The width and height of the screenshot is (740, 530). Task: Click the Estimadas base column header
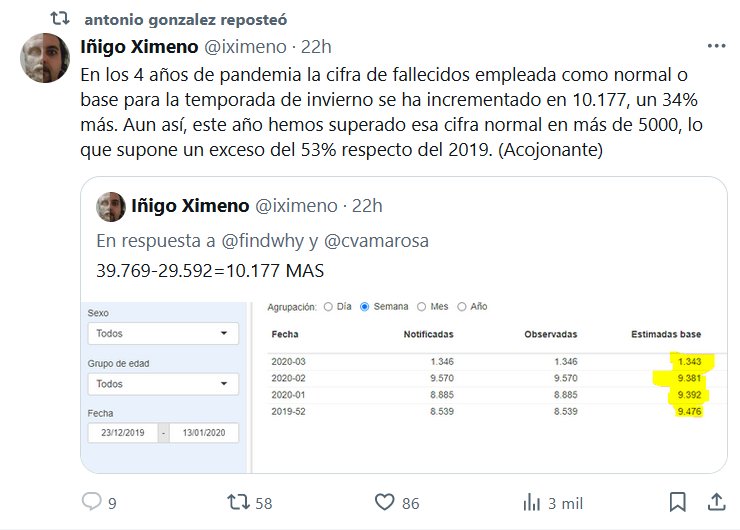(x=666, y=333)
